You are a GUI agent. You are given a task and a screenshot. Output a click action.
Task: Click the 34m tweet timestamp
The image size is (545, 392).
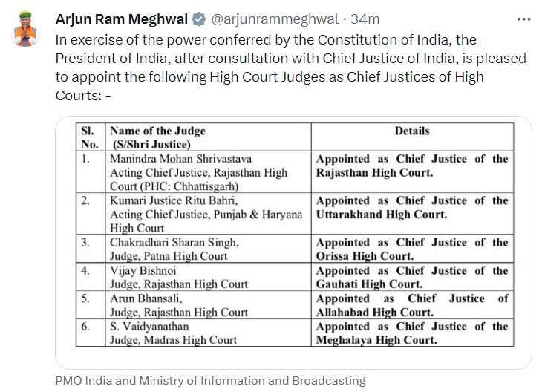365,19
